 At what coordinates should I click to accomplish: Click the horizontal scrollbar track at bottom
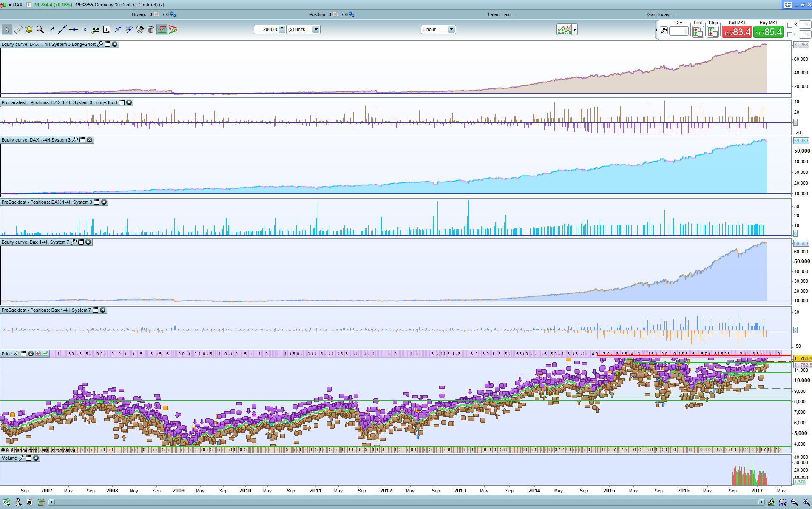click(x=404, y=502)
